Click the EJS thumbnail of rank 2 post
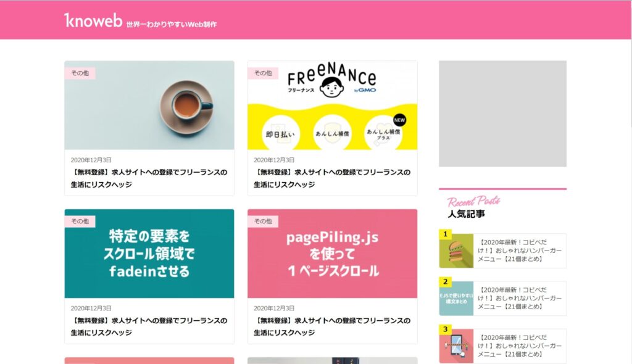The height and width of the screenshot is (364, 632). [x=456, y=298]
